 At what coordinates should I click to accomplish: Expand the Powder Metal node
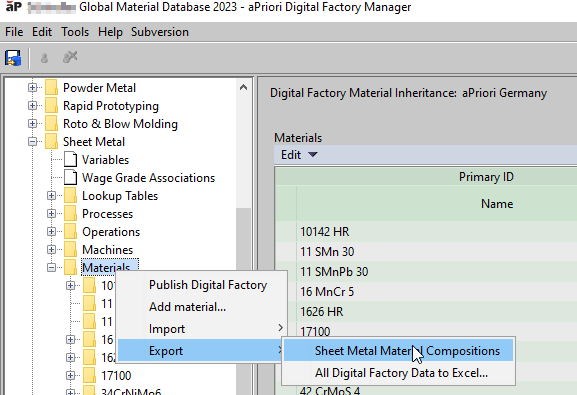[x=32, y=88]
